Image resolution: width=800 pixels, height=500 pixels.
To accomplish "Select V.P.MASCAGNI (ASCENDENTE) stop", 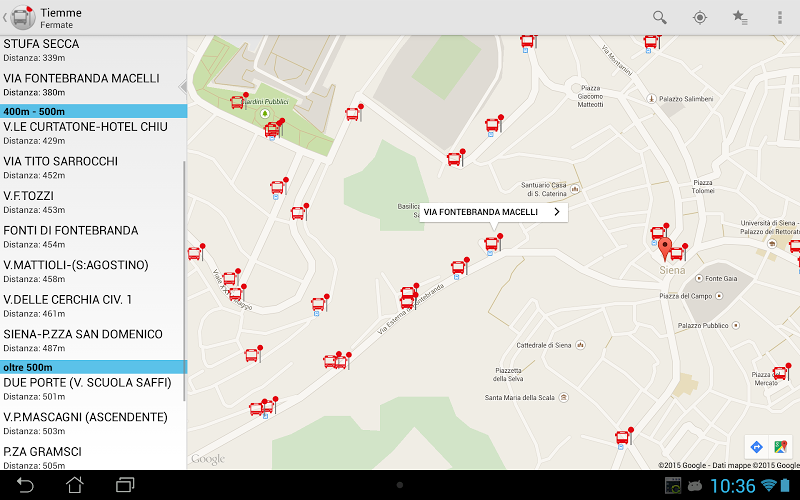I will click(93, 423).
